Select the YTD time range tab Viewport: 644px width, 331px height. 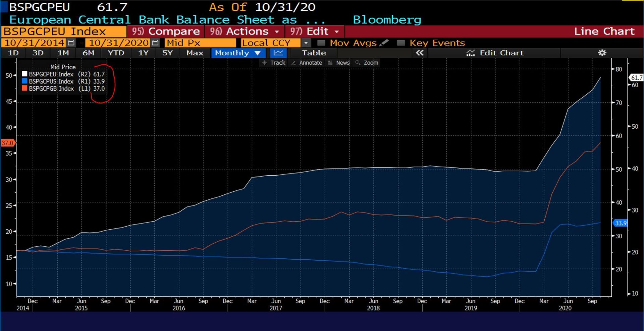tap(116, 53)
